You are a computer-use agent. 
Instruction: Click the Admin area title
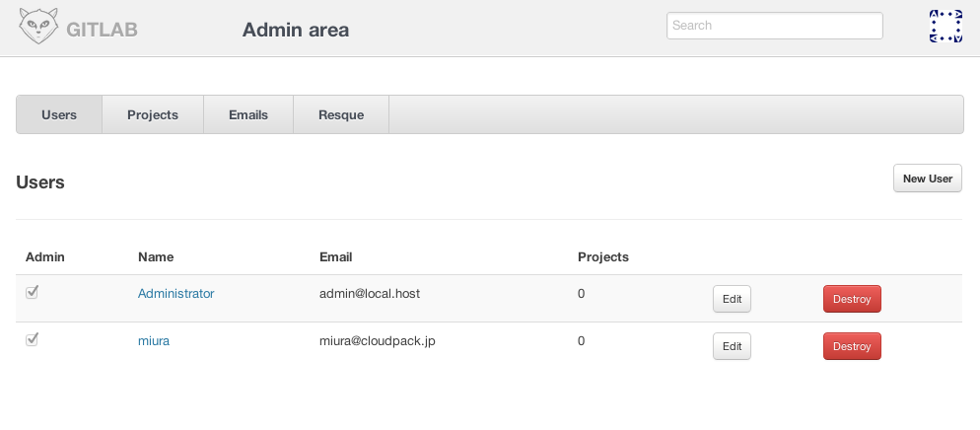click(296, 30)
